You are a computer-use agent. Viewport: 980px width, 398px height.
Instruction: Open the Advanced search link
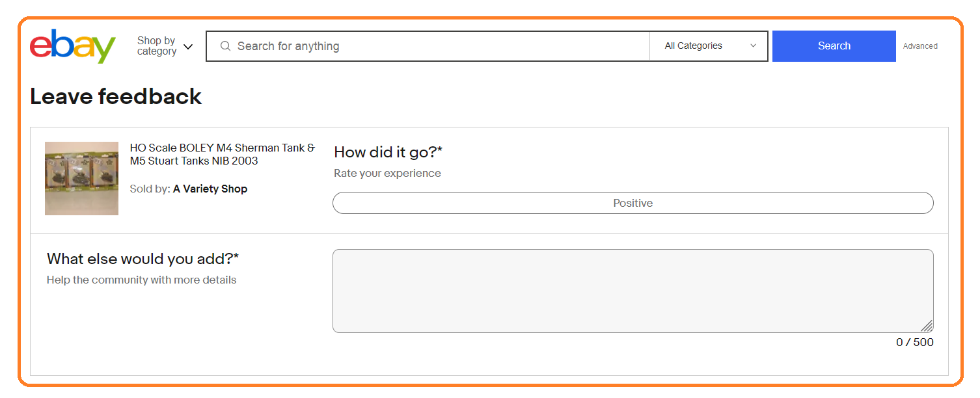point(920,46)
